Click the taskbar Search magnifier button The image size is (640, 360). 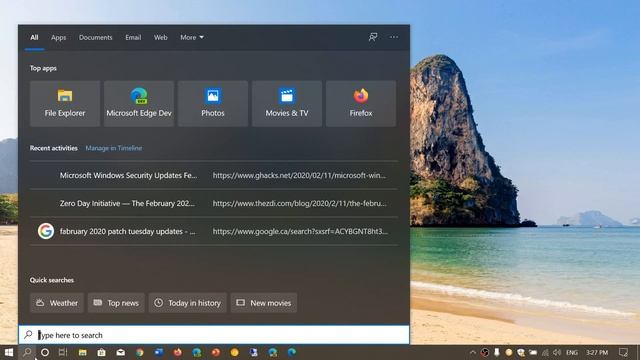27,352
